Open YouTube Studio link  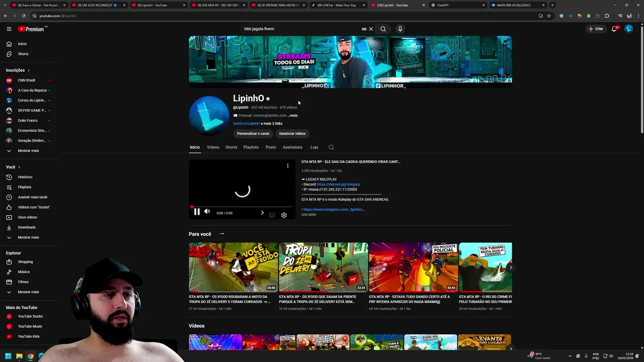(x=29, y=316)
